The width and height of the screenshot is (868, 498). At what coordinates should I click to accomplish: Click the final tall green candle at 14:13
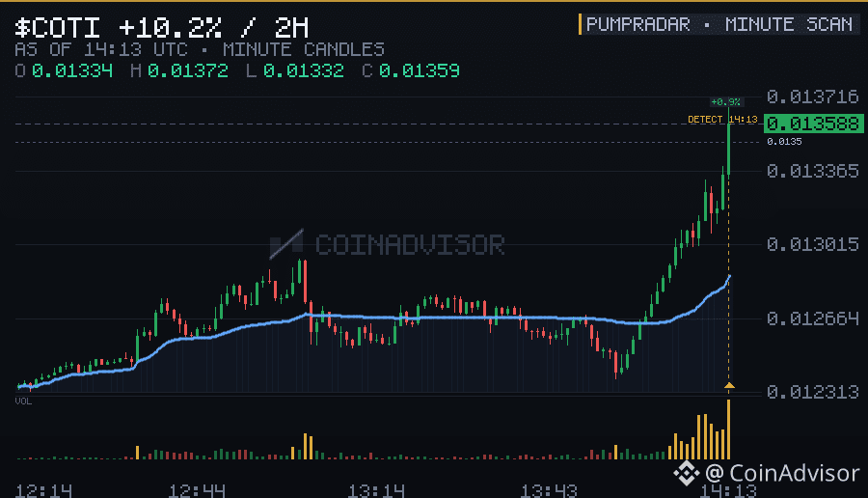pyautogui.click(x=728, y=143)
